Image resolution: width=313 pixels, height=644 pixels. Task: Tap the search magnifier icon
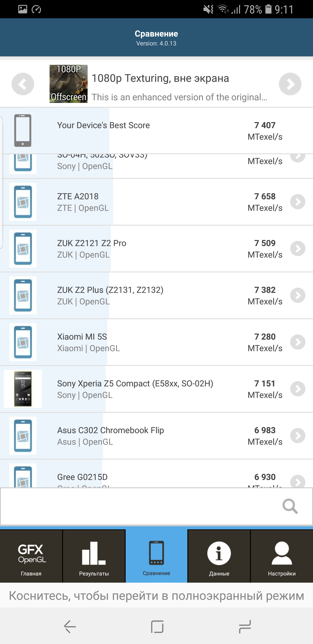290,506
